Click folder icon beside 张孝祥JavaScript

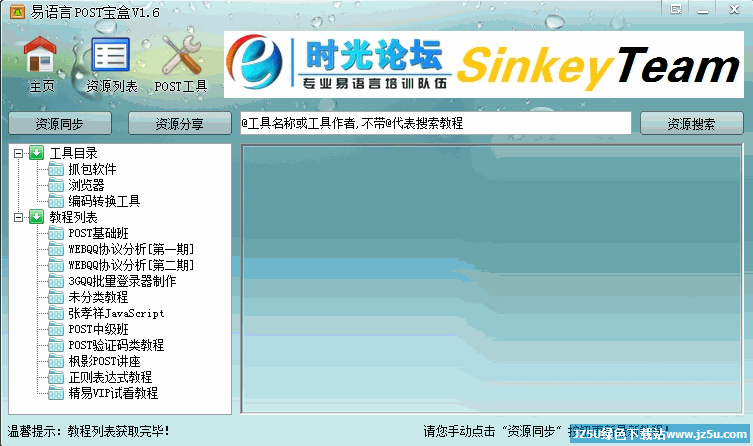tap(56, 313)
